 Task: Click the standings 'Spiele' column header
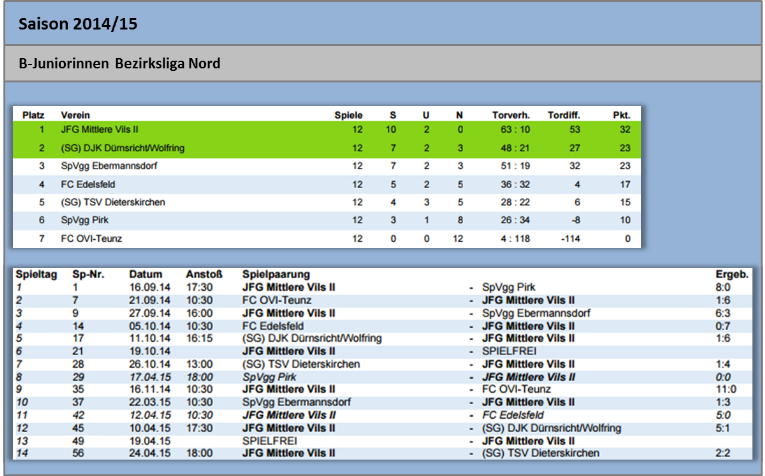point(348,115)
